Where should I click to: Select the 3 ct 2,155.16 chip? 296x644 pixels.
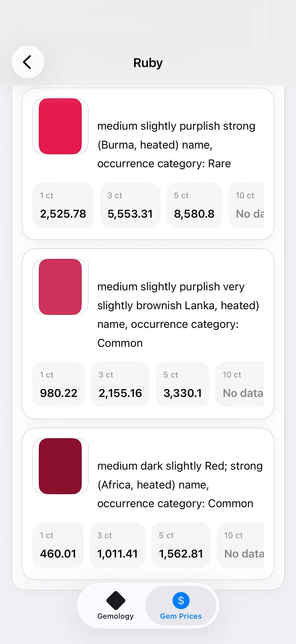coord(120,384)
